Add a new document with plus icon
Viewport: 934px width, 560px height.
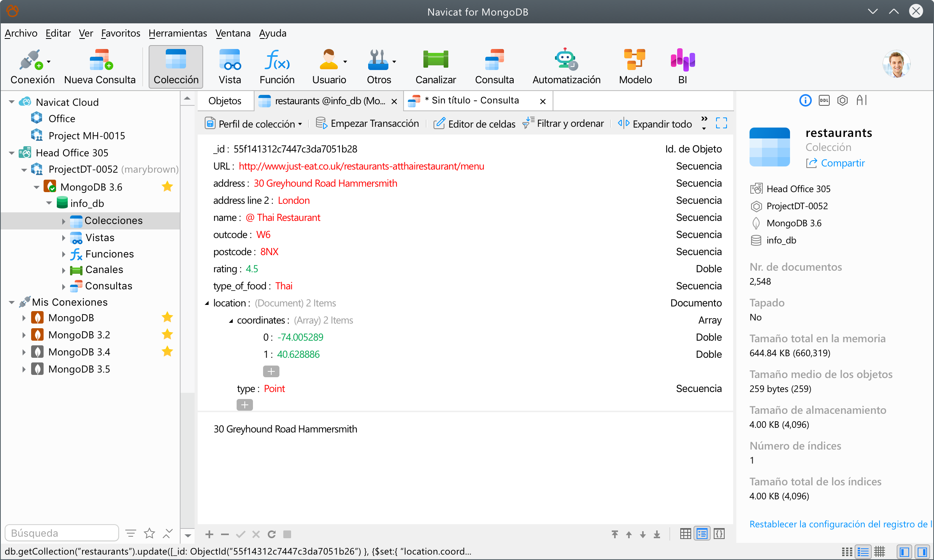tap(209, 534)
